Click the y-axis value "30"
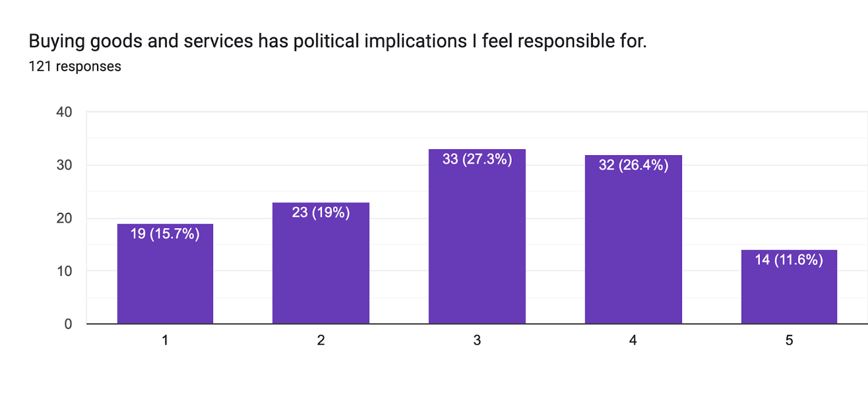This screenshot has height=412, width=868. (64, 165)
